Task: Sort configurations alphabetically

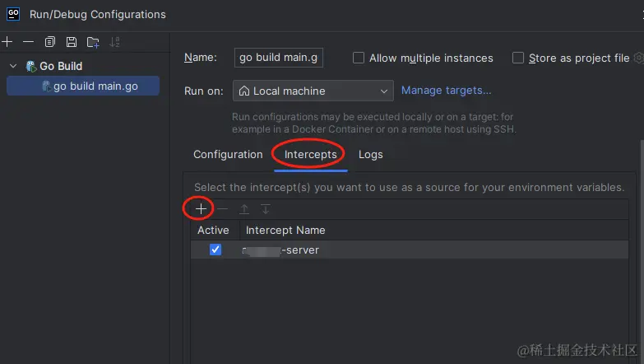Action: click(114, 42)
